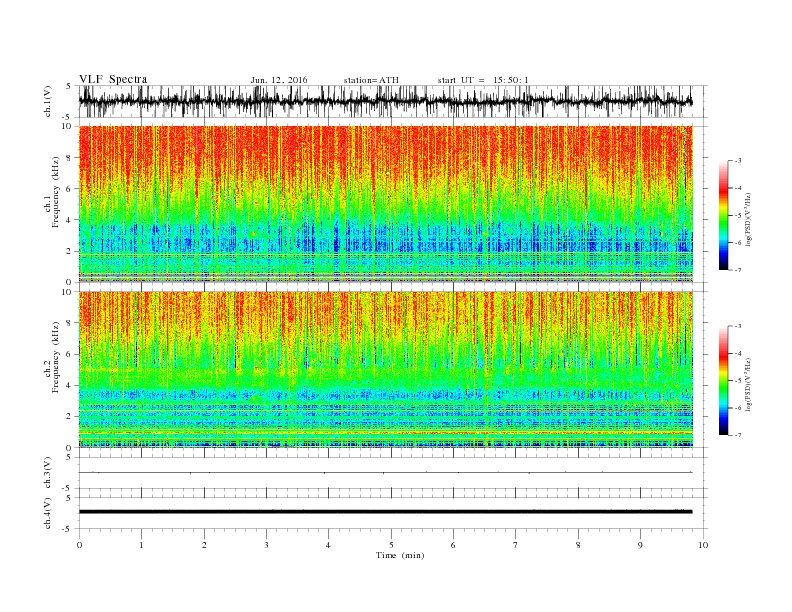This screenshot has height=612, width=792.
Task: Click the 6 kHz tick on ch.1 frequency axis
Action: [69, 189]
